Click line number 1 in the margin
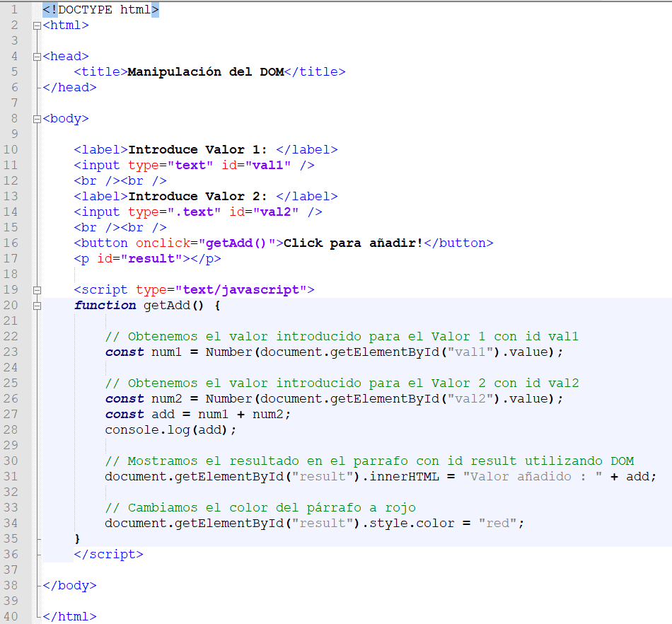This screenshot has width=672, height=624. pos(14,10)
